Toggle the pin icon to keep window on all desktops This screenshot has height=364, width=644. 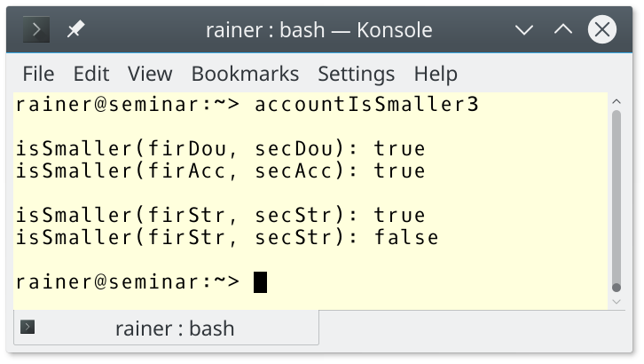[x=75, y=29]
